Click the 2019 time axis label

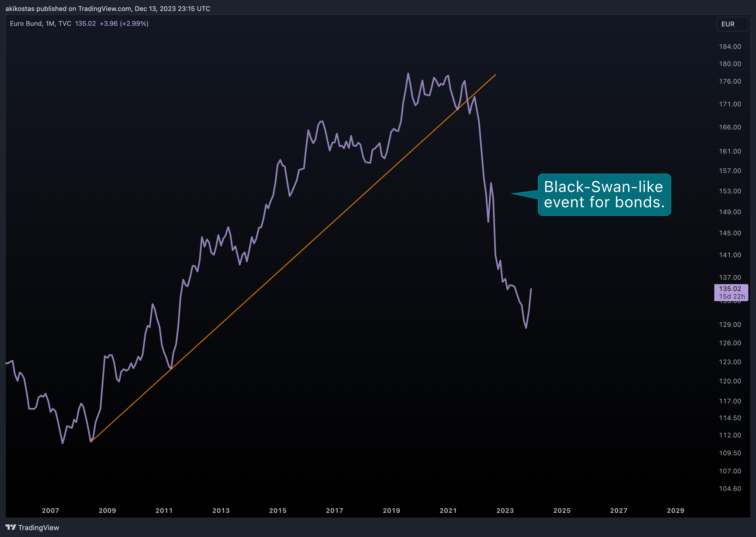391,511
